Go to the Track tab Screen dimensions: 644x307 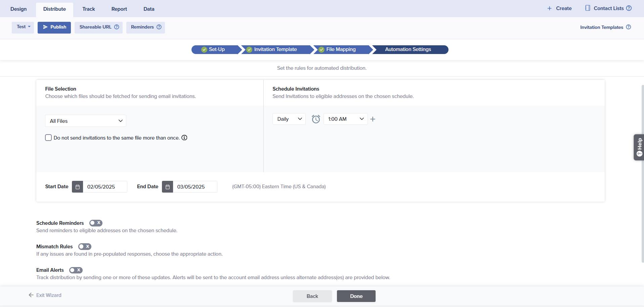[89, 9]
